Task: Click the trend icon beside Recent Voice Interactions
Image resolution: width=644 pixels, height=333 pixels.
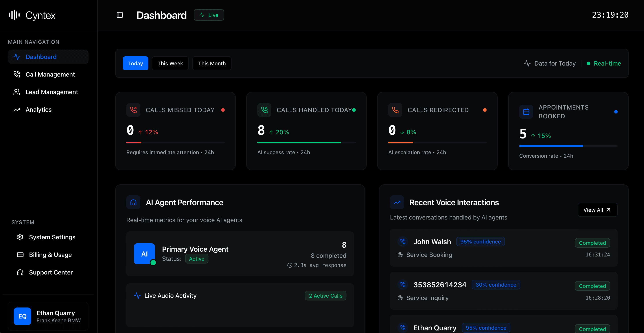Action: click(x=397, y=202)
